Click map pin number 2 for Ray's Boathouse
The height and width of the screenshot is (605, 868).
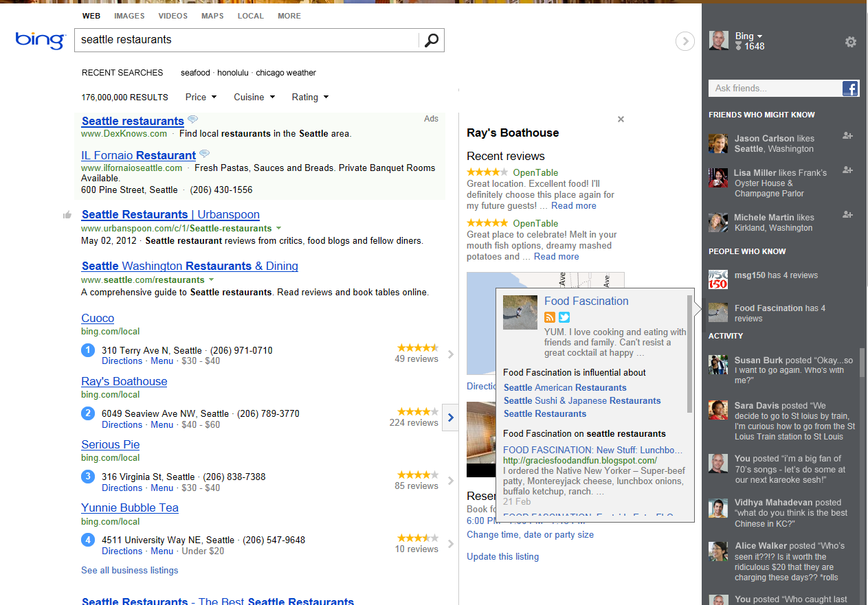(88, 413)
